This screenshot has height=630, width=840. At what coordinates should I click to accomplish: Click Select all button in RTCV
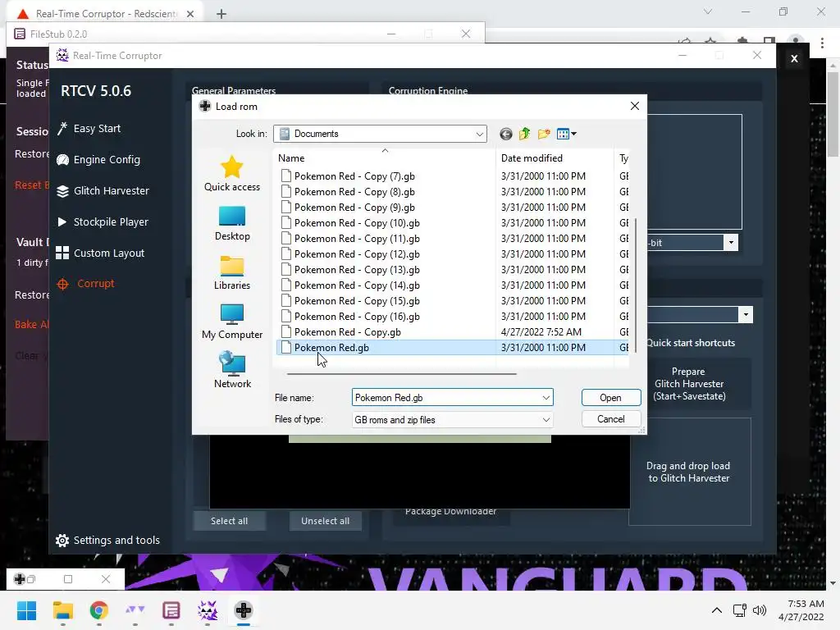pyautogui.click(x=230, y=521)
